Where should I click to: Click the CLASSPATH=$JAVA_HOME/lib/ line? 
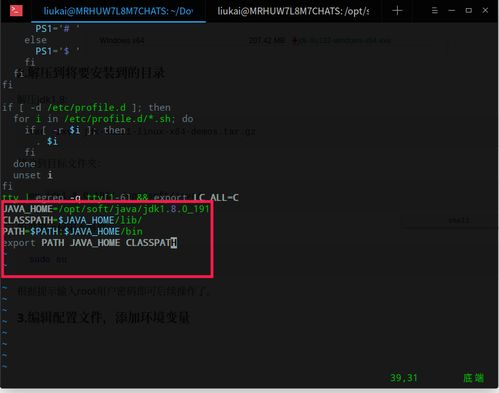pyautogui.click(x=72, y=220)
